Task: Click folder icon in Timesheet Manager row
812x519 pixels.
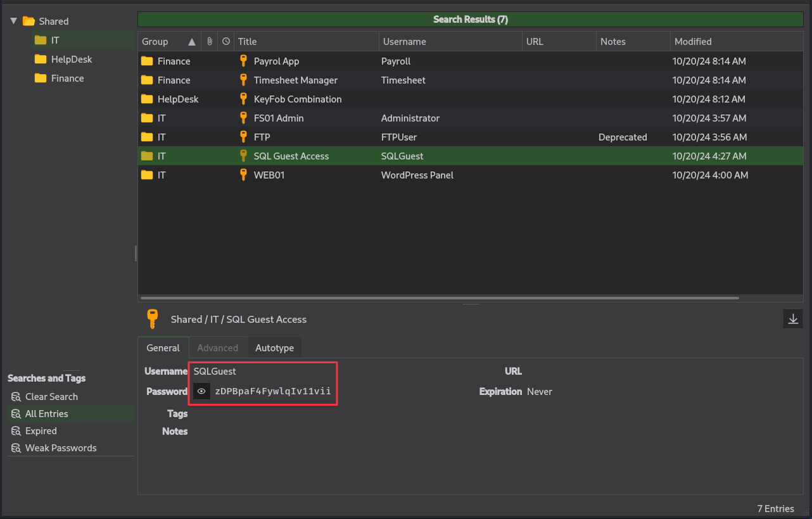Action: (147, 80)
